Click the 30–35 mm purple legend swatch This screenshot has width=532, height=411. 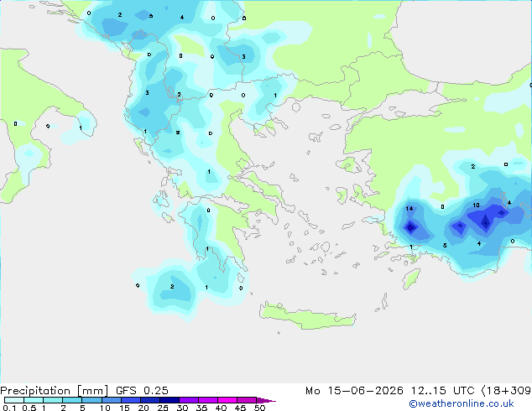tap(188, 400)
